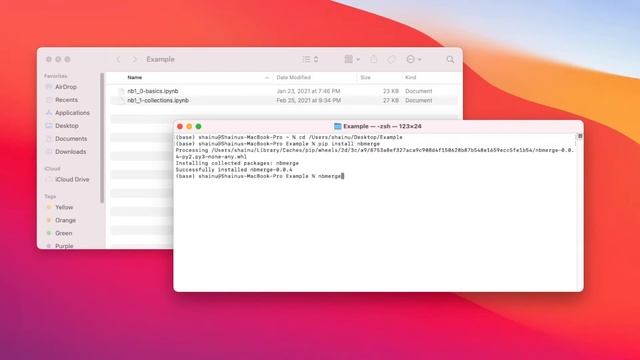The width and height of the screenshot is (640, 360).
Task: Click the '27 KB' size cell
Action: point(391,100)
